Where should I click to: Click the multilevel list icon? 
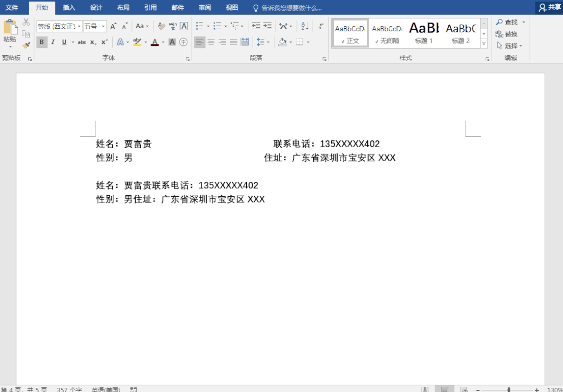234,26
